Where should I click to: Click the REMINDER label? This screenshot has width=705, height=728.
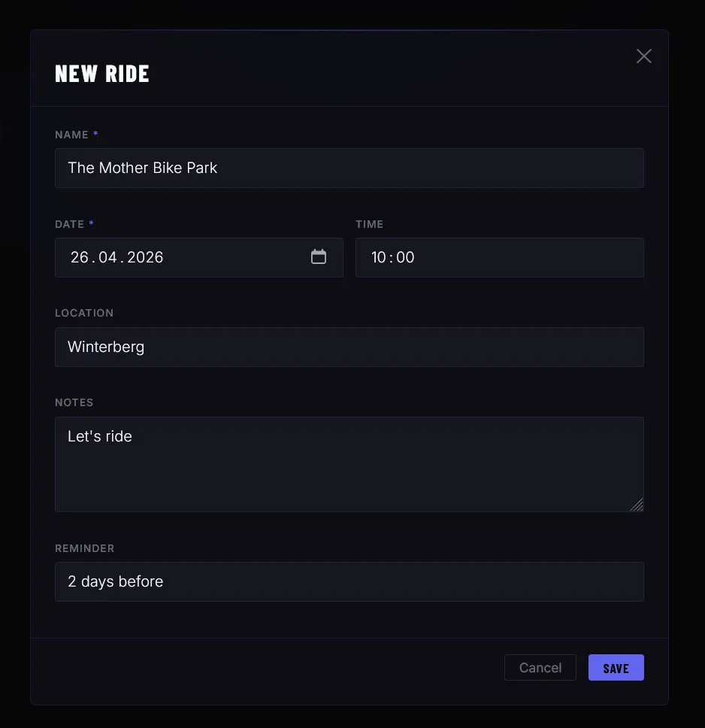84,548
